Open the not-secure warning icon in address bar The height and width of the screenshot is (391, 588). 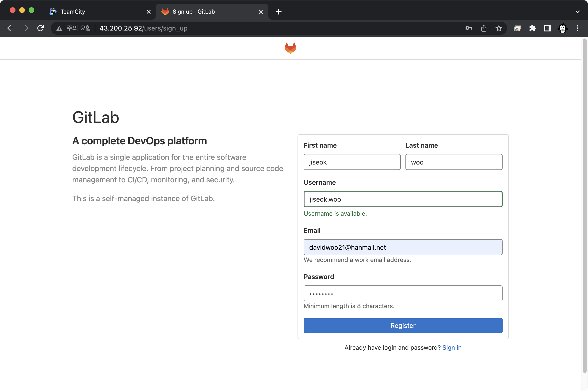(x=59, y=28)
